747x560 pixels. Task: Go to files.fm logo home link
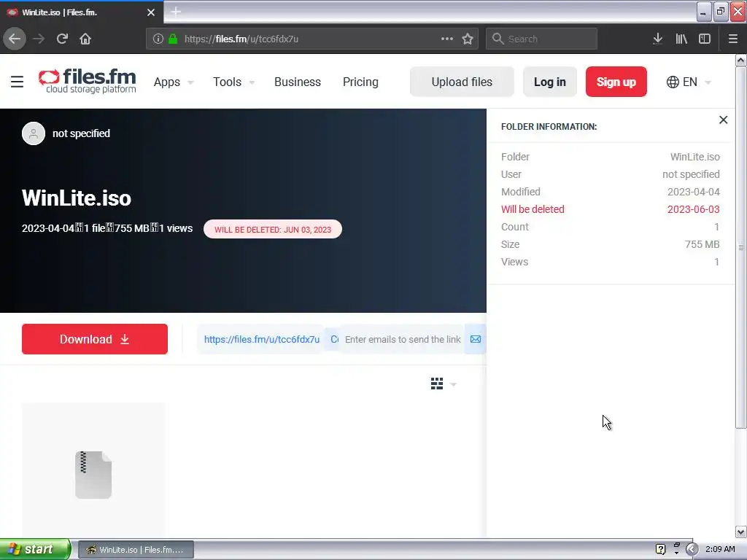click(88, 82)
